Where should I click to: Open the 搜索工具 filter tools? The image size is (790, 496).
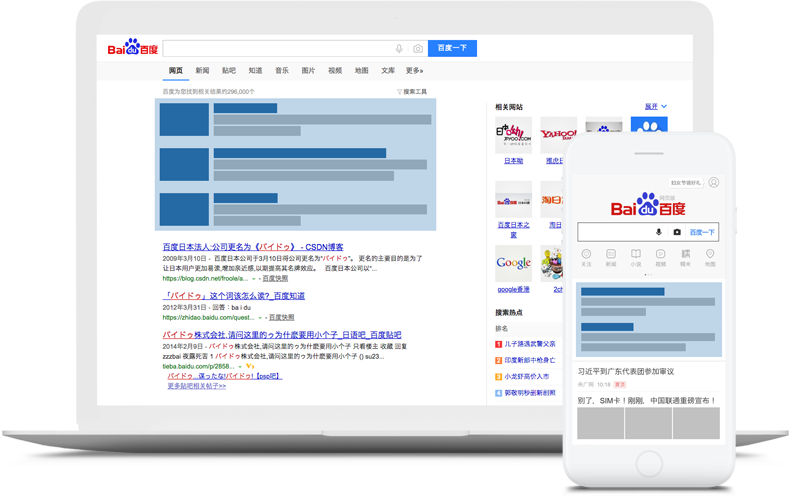click(412, 92)
